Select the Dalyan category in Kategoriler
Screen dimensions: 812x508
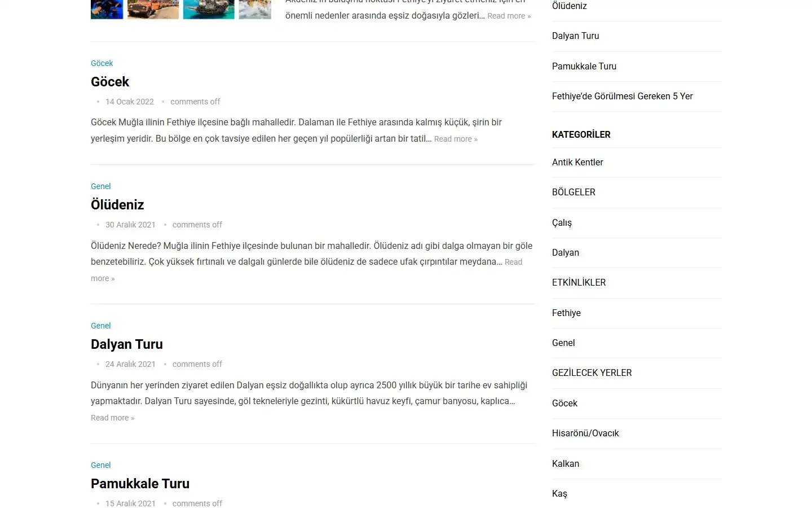pos(566,252)
